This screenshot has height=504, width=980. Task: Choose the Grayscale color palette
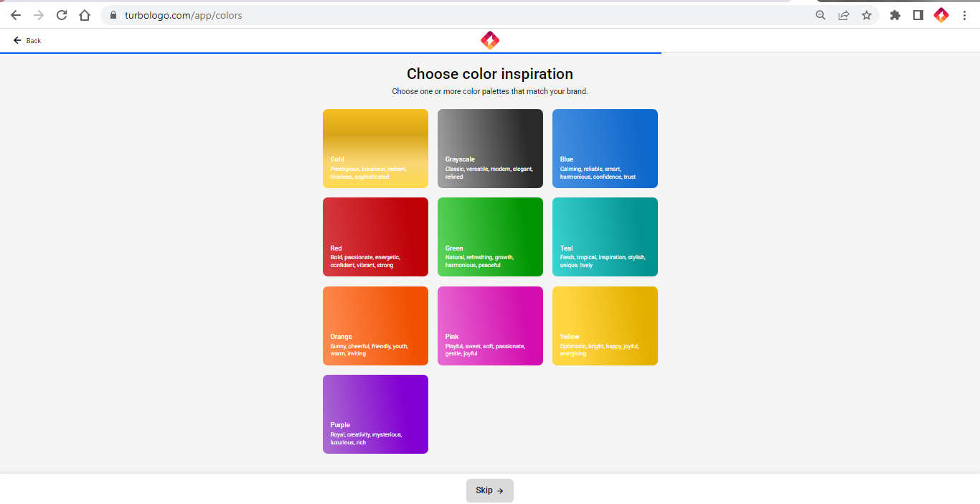click(490, 148)
